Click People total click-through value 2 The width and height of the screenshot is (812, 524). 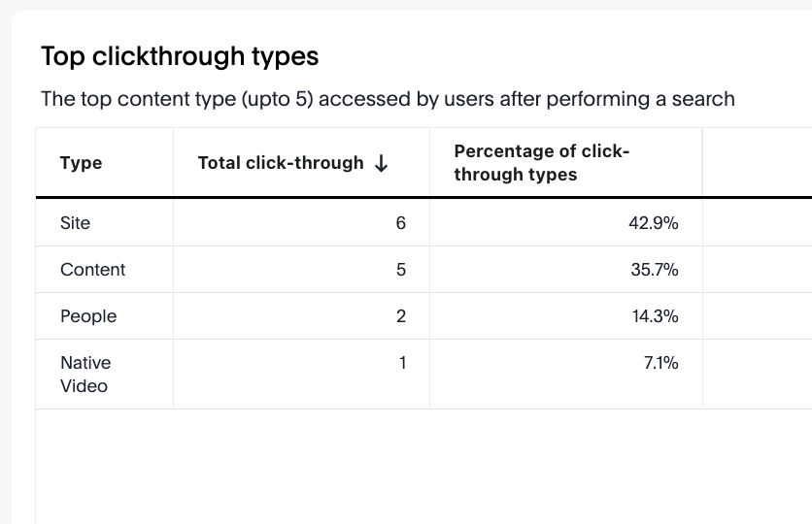(x=400, y=316)
